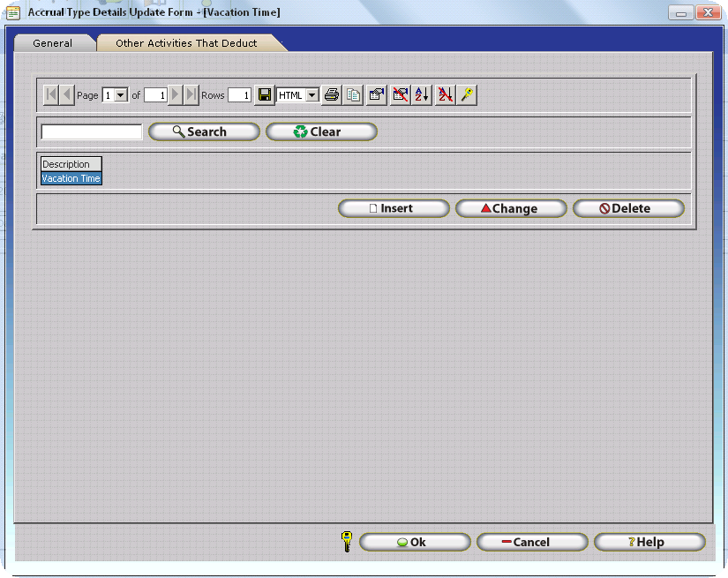728x578 pixels.
Task: Select Other Activities That Deduct tab
Action: coord(186,43)
